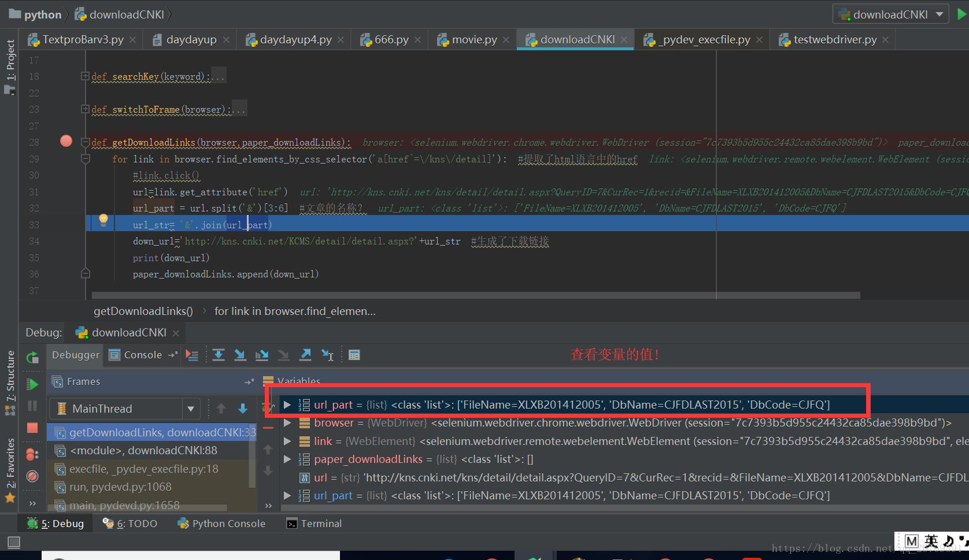
Task: Click editor horizontal scrollbar
Action: [x=476, y=295]
